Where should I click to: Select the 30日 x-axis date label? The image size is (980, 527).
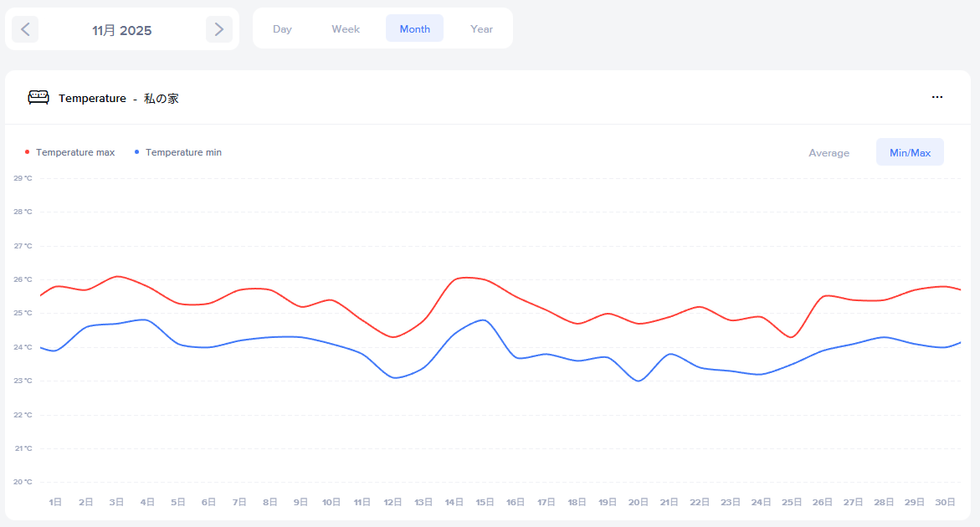click(x=945, y=502)
